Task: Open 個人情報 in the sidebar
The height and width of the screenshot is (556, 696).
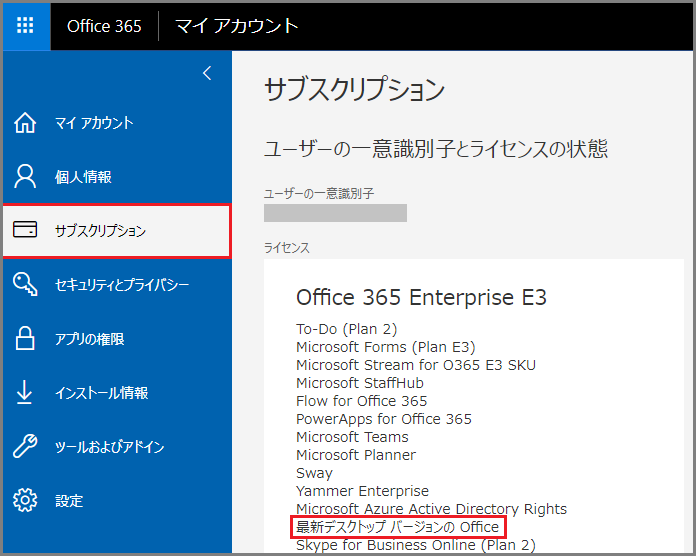Action: [83, 177]
